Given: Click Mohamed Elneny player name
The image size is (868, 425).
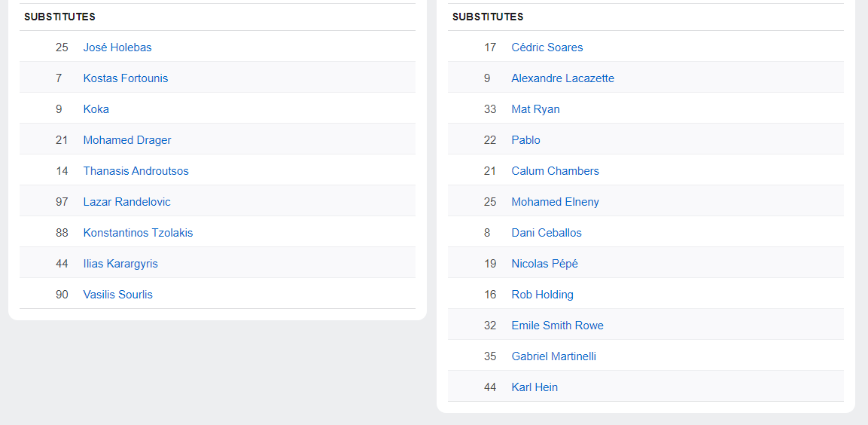Looking at the screenshot, I should 556,202.
